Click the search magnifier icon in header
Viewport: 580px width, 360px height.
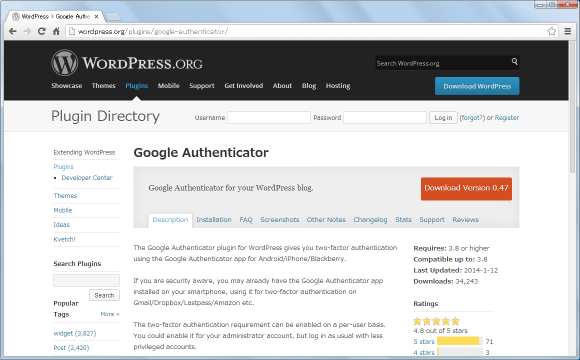tap(515, 61)
